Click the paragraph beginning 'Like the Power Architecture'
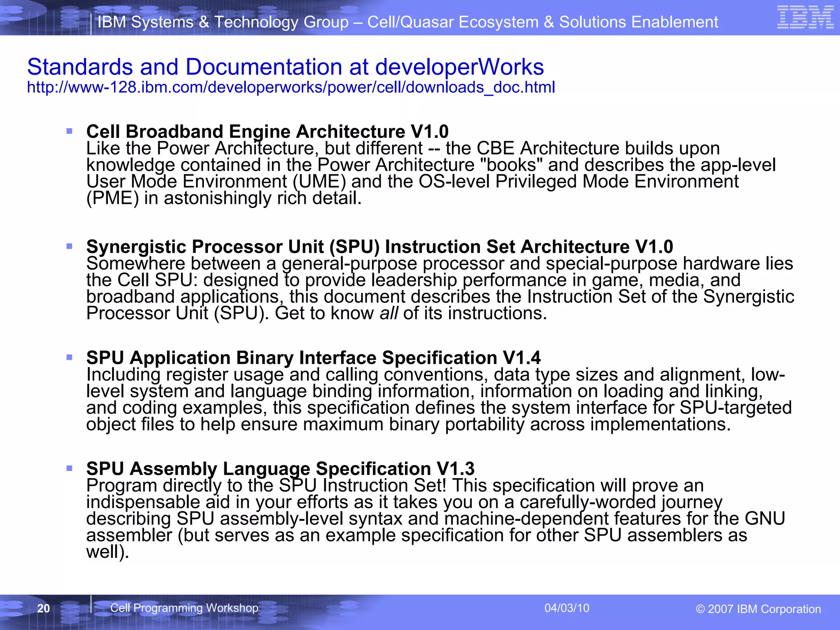The image size is (840, 630). (431, 173)
